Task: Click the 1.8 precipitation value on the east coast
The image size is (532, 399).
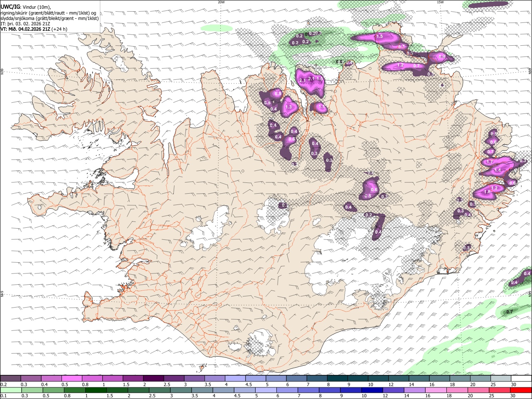Action: [x=488, y=192]
